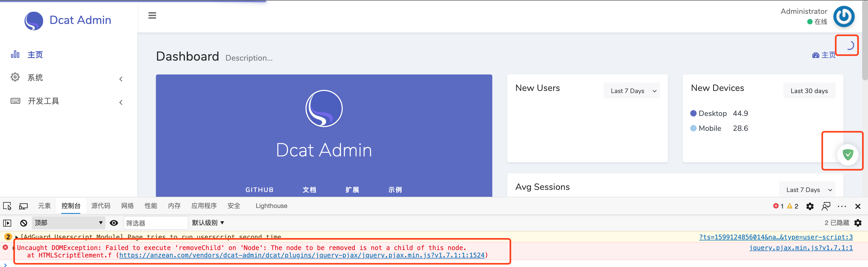868x267 pixels.
Task: Open the three-dot DevTools customization menu
Action: pyautogui.click(x=842, y=206)
